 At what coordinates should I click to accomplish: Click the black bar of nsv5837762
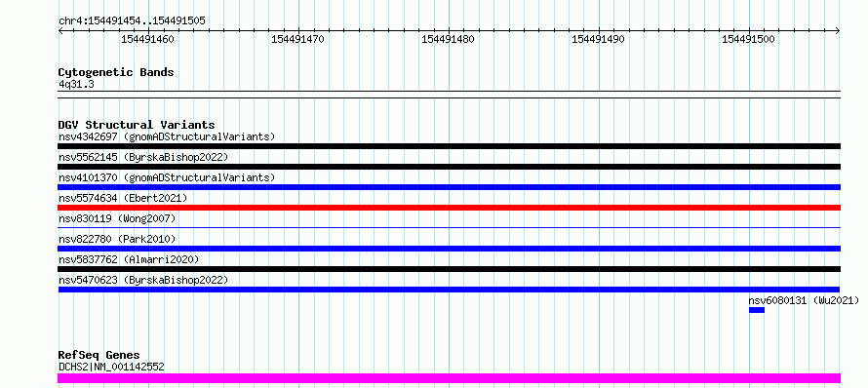[x=449, y=269]
